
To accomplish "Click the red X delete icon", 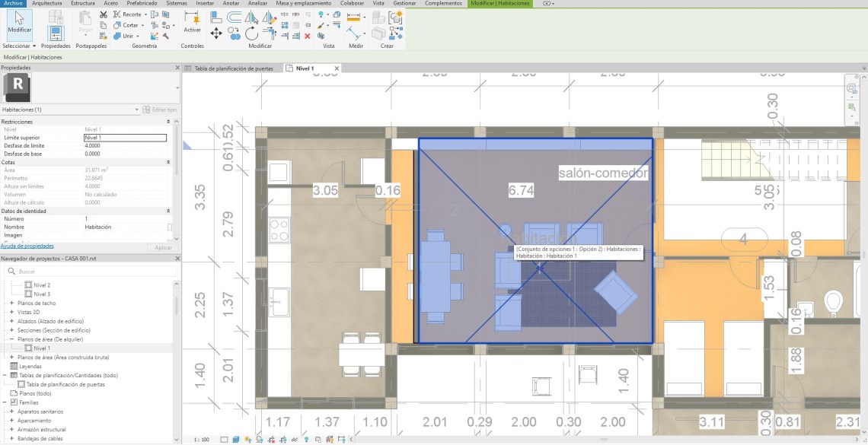I will pyautogui.click(x=307, y=36).
